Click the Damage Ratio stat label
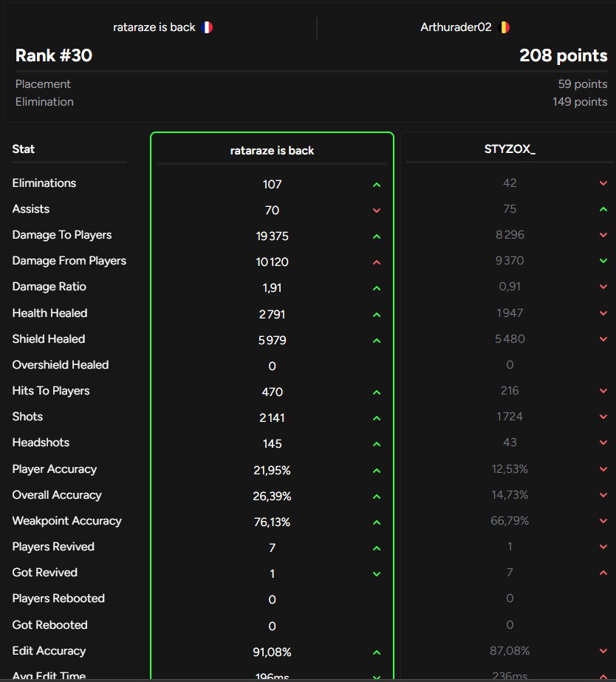This screenshot has width=616, height=682. pyautogui.click(x=49, y=287)
